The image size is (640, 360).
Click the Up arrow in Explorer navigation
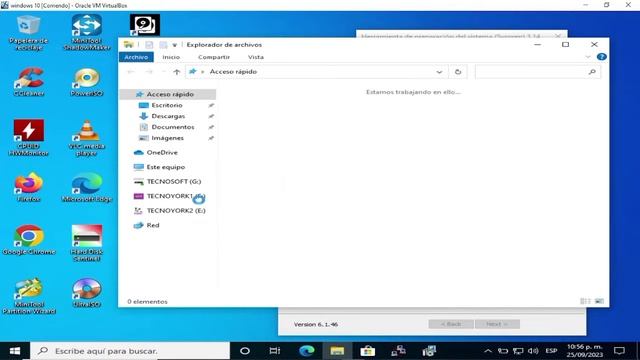click(176, 72)
